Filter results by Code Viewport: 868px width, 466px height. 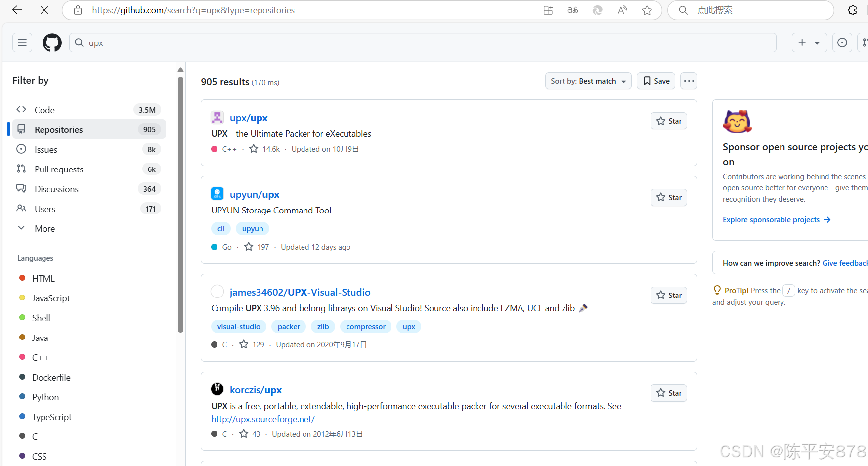click(x=89, y=110)
